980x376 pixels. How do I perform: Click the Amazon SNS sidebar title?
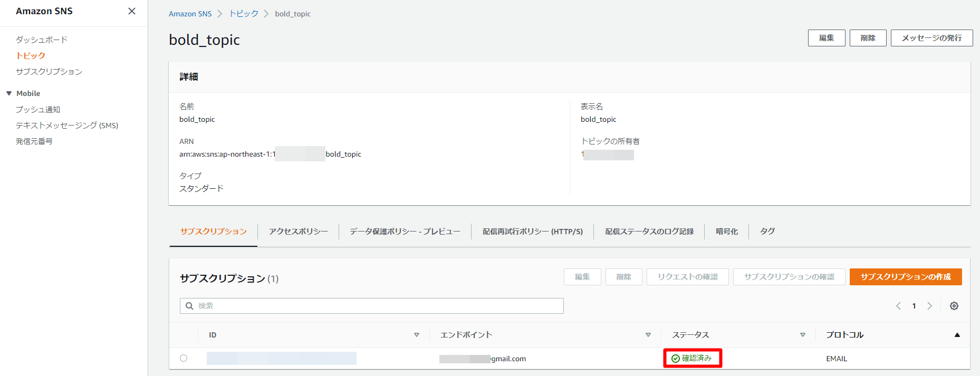[x=44, y=11]
